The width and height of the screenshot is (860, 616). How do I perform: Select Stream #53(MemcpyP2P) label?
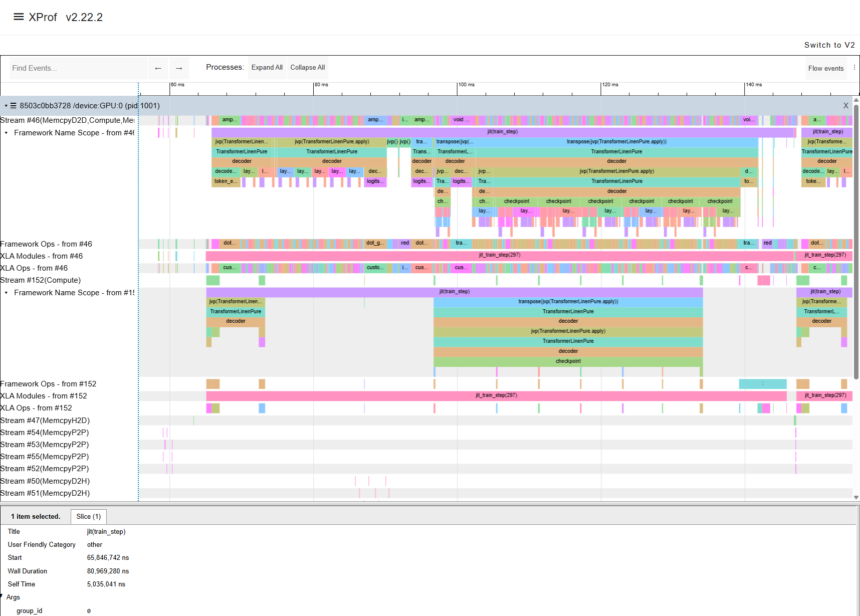pyautogui.click(x=45, y=445)
